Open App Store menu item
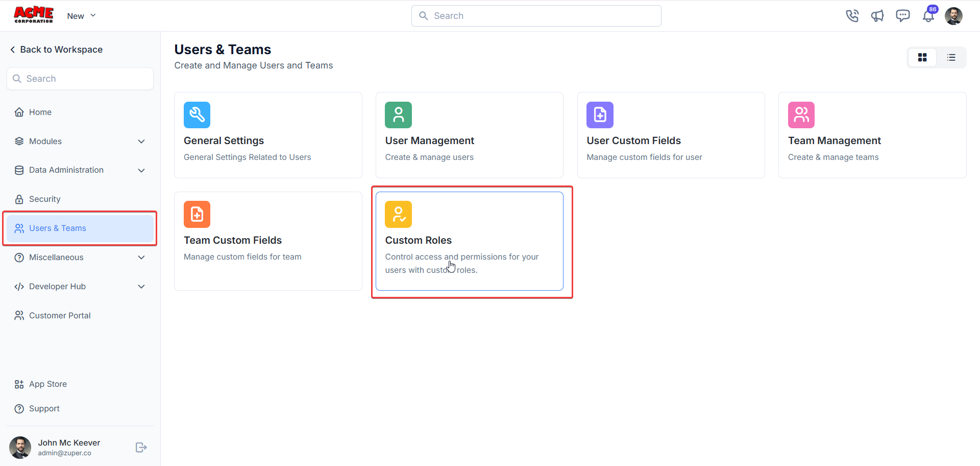980x466 pixels. pyautogui.click(x=80, y=384)
